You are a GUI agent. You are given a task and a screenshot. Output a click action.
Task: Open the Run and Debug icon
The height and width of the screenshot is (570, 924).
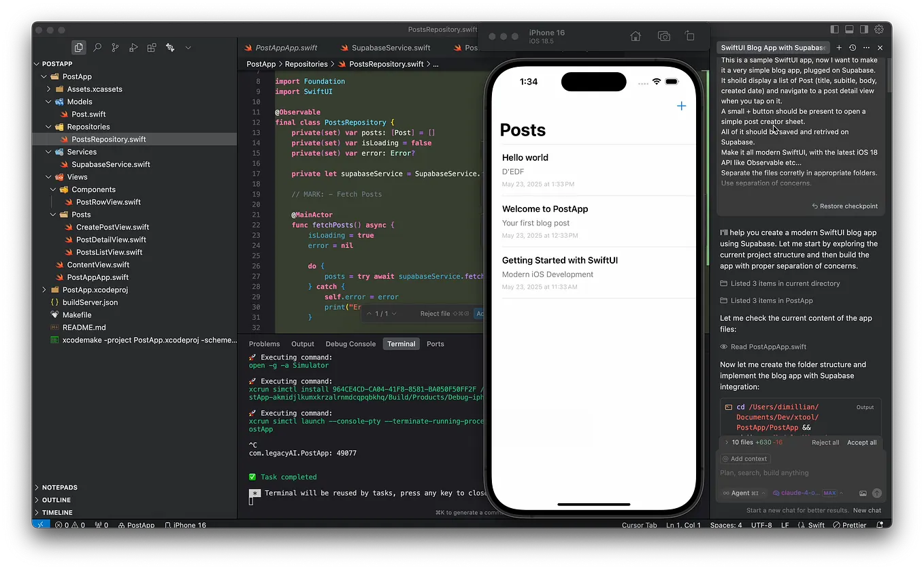coord(132,48)
